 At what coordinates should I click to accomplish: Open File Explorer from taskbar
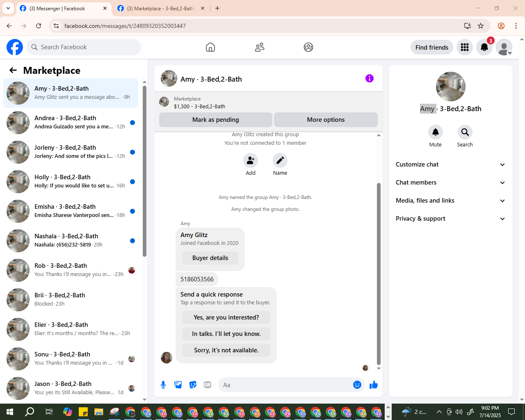point(99,412)
